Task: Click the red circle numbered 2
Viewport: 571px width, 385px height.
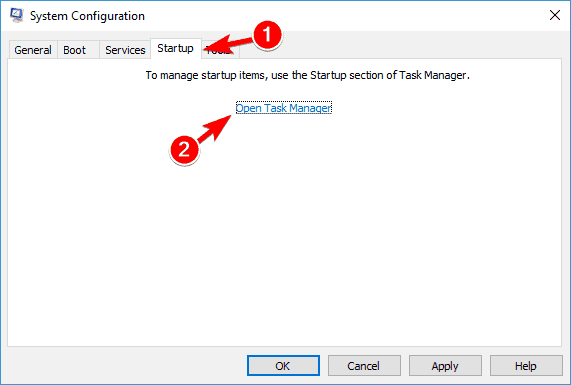Action: coord(184,150)
